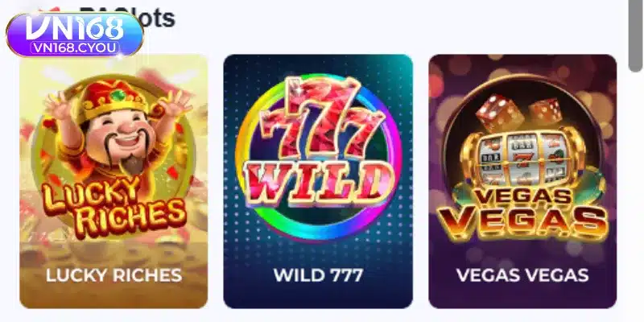The height and width of the screenshot is (322, 644).
Task: Click the vertical scrollbar thumb
Action: pos(636,35)
